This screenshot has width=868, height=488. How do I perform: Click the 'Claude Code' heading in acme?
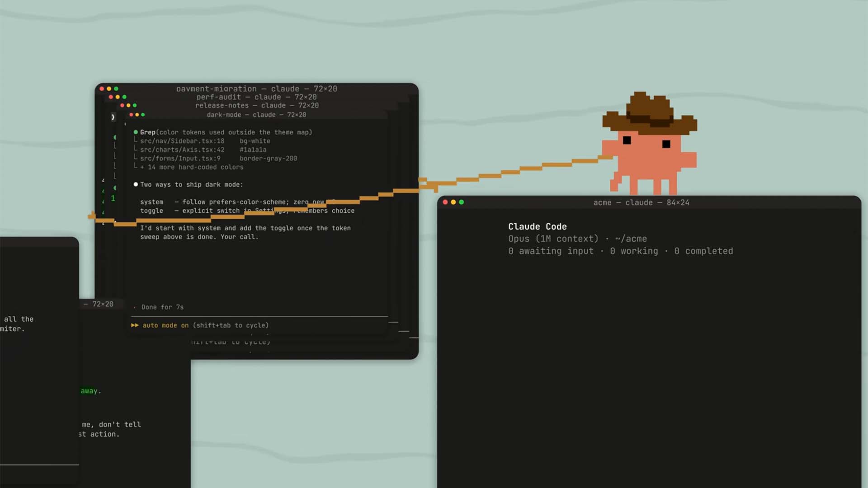pos(538,226)
